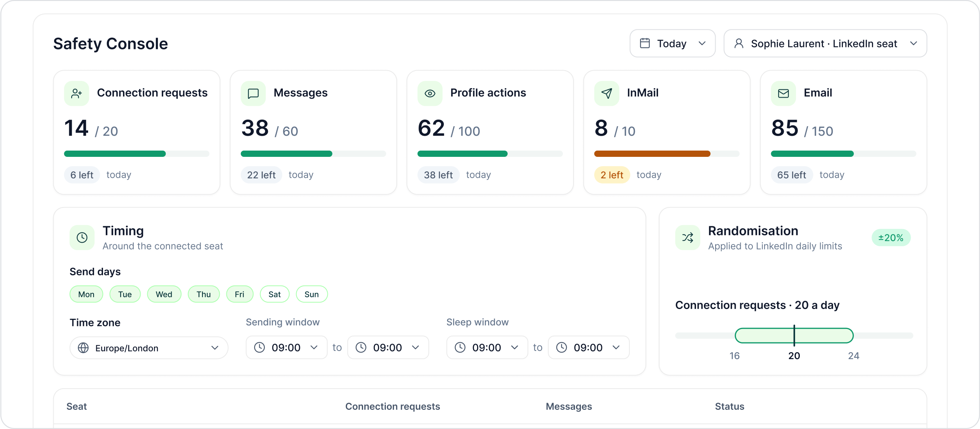Open the Sending window end time dropdown
Viewport: 980px width, 429px height.
(388, 347)
